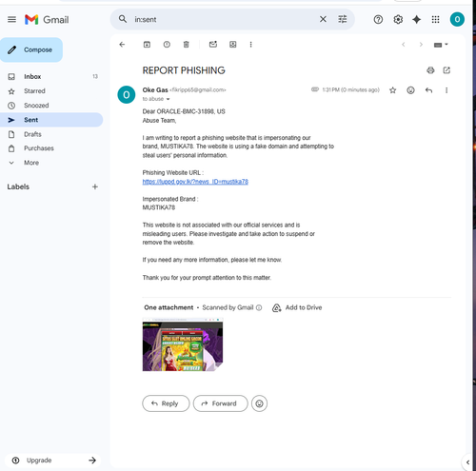Click the Reply button
The width and height of the screenshot is (476, 471).
(x=166, y=403)
